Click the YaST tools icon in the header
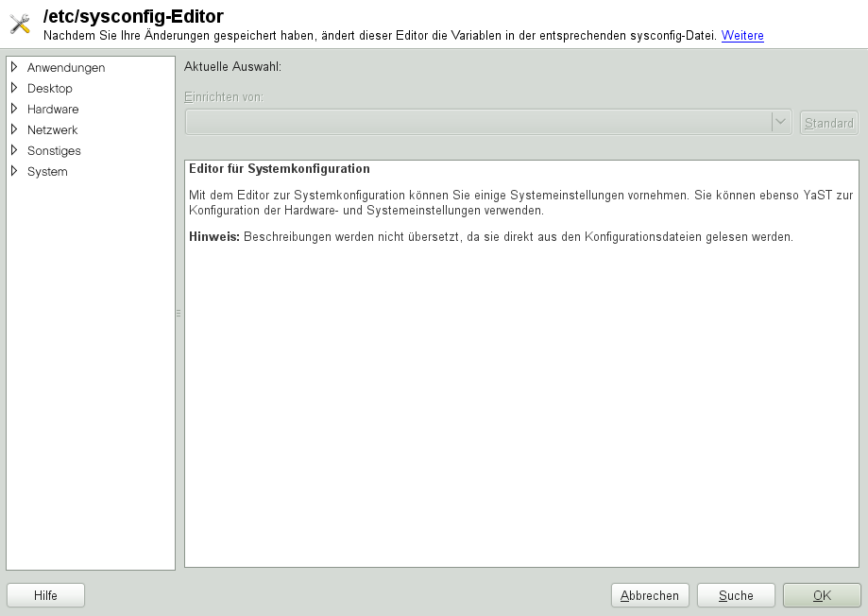Image resolution: width=868 pixels, height=616 pixels. 19,25
